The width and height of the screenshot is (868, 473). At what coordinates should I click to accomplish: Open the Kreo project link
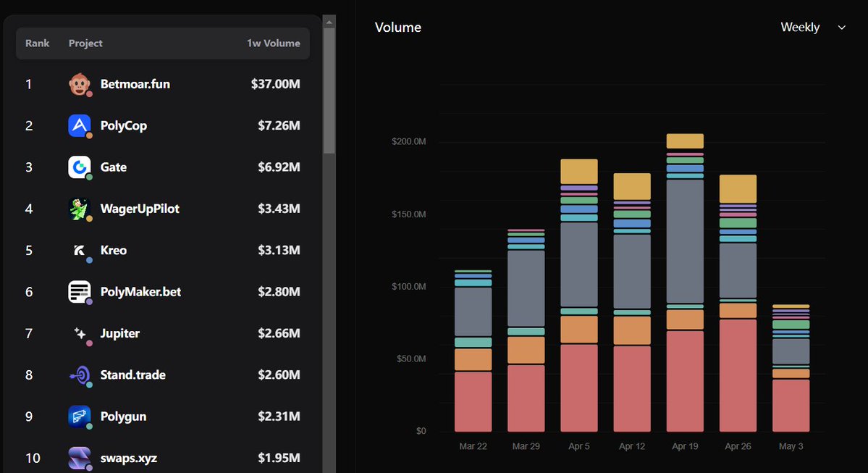pyautogui.click(x=114, y=251)
